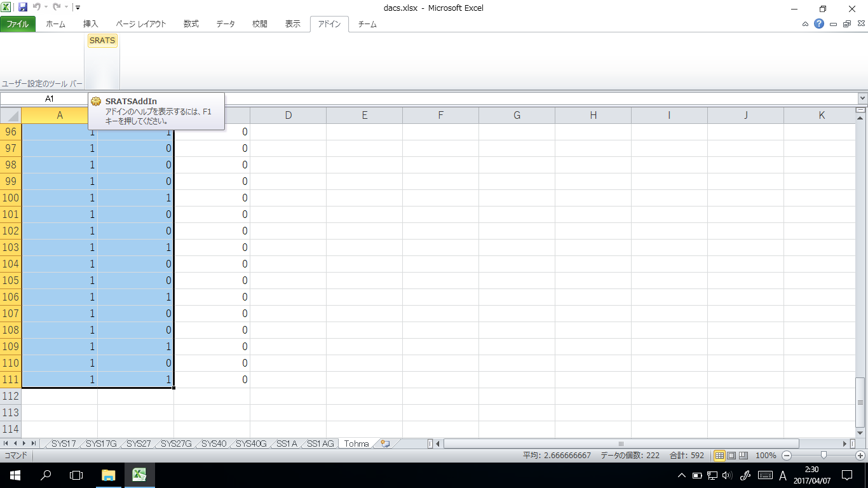Image resolution: width=868 pixels, height=488 pixels.
Task: Click the zoom out minus button
Action: pyautogui.click(x=787, y=456)
